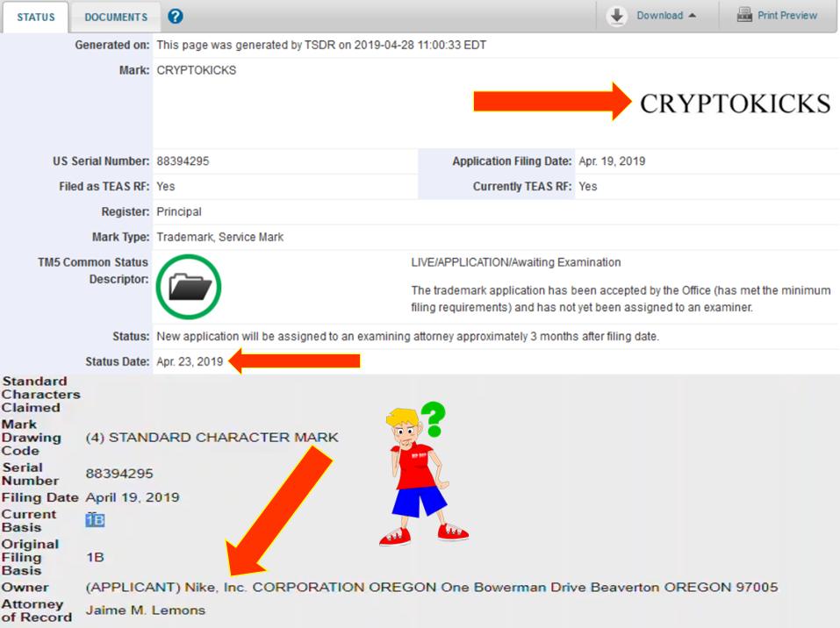The width and height of the screenshot is (840, 628).
Task: Click the TM5 Common Status Descriptor label
Action: click(93, 270)
